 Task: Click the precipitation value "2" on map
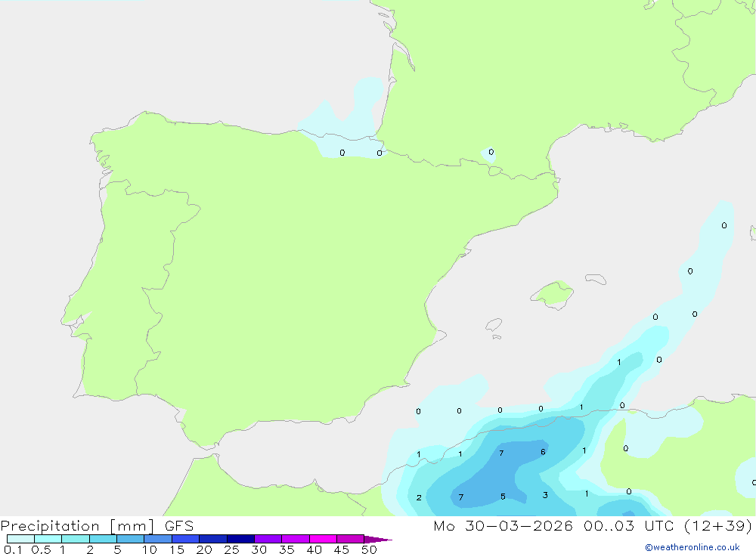point(419,497)
